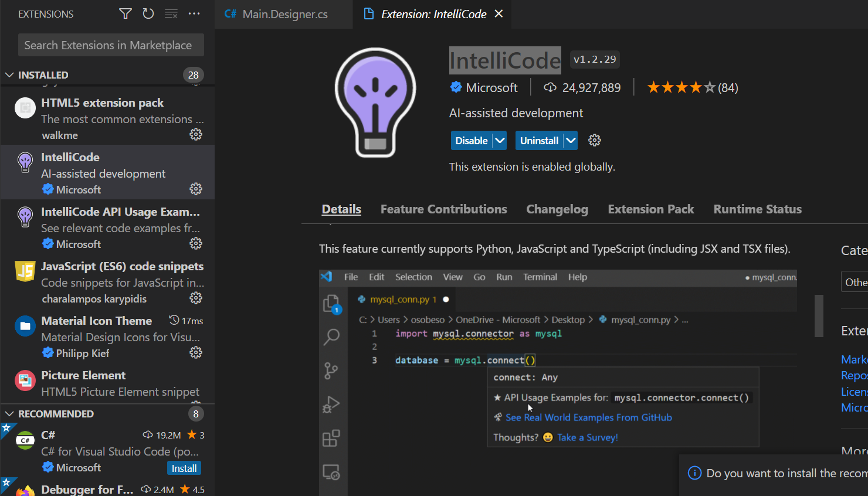Viewport: 868px width, 496px height.
Task: Select Picture Element extension in list
Action: (x=107, y=383)
